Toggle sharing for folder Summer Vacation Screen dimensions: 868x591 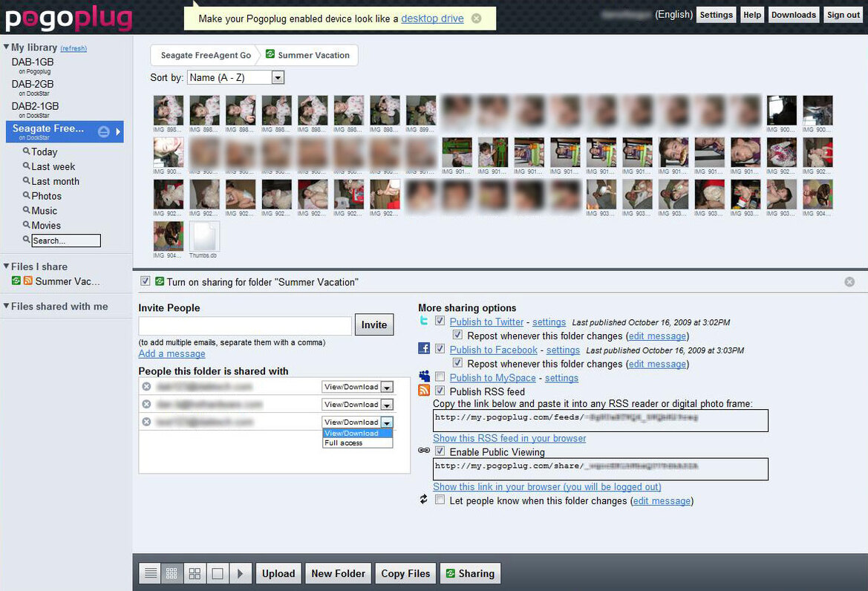coord(145,281)
